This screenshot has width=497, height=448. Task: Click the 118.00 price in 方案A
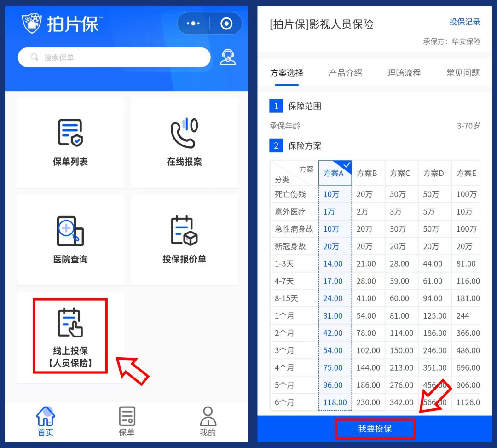click(x=335, y=402)
